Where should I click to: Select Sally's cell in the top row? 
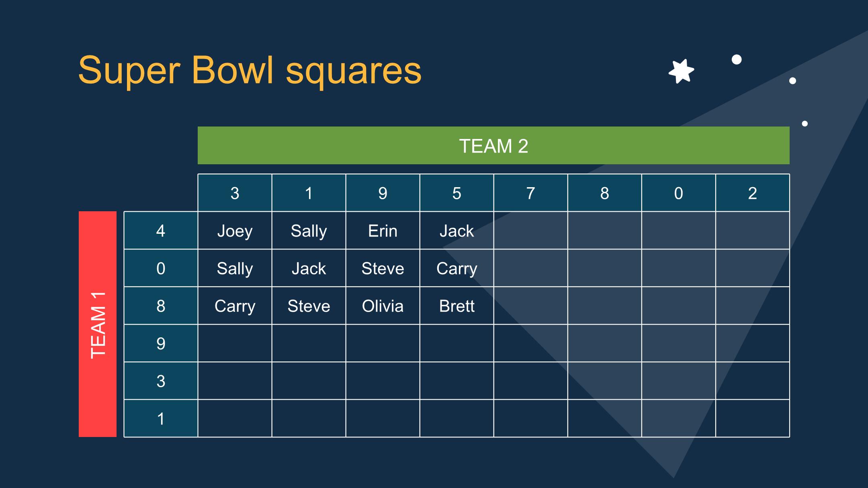[x=309, y=231]
